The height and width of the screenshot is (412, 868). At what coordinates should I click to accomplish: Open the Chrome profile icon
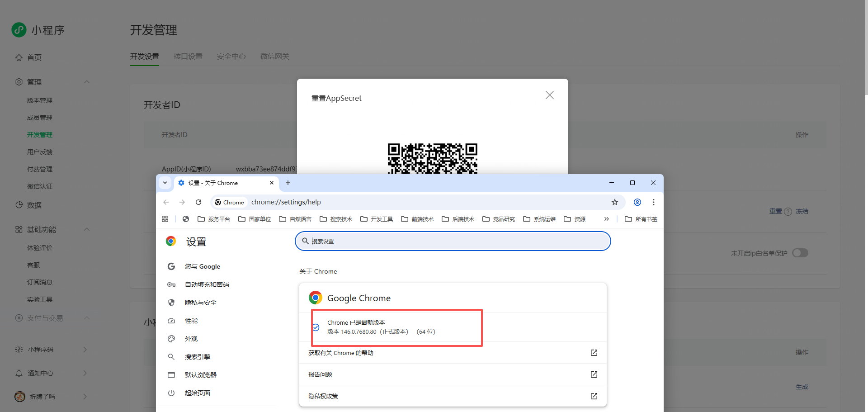coord(637,202)
